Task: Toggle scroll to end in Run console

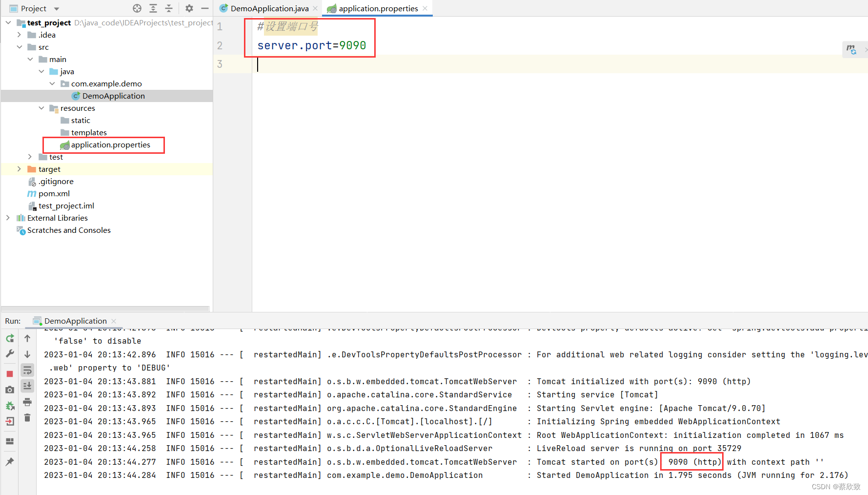Action: tap(27, 386)
